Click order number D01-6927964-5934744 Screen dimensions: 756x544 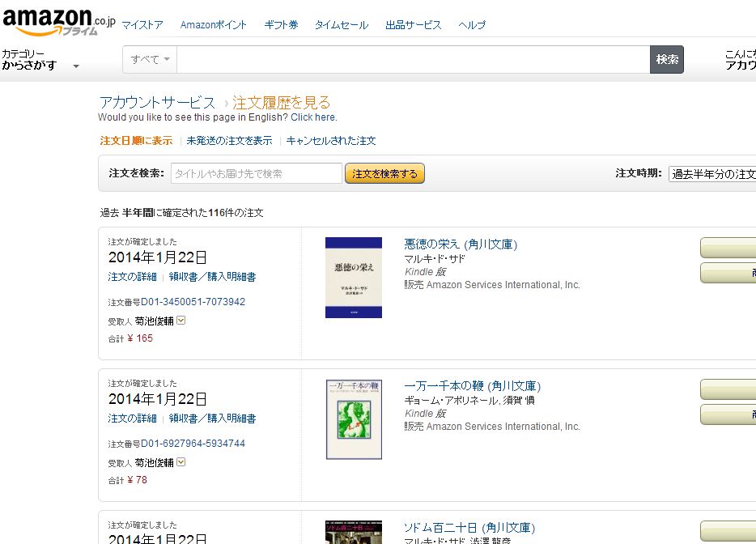coord(193,444)
